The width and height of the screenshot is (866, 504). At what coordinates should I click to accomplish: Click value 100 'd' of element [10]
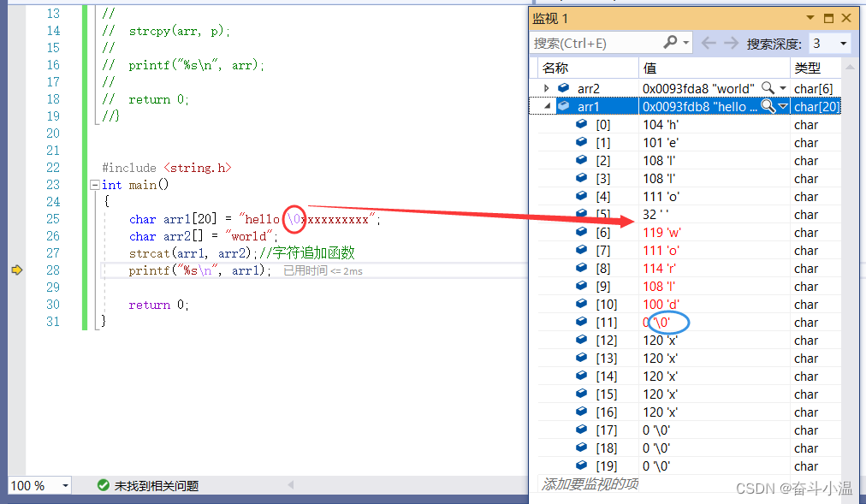(x=661, y=304)
